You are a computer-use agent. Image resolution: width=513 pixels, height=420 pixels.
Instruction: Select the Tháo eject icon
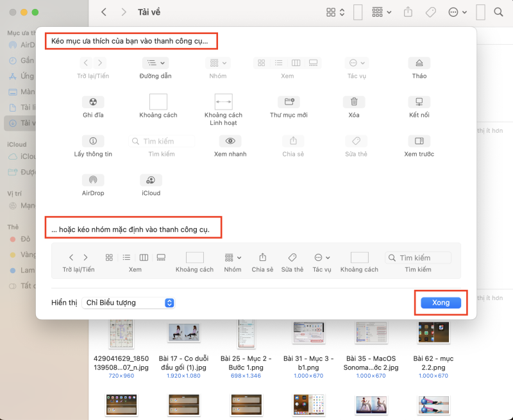(418, 63)
